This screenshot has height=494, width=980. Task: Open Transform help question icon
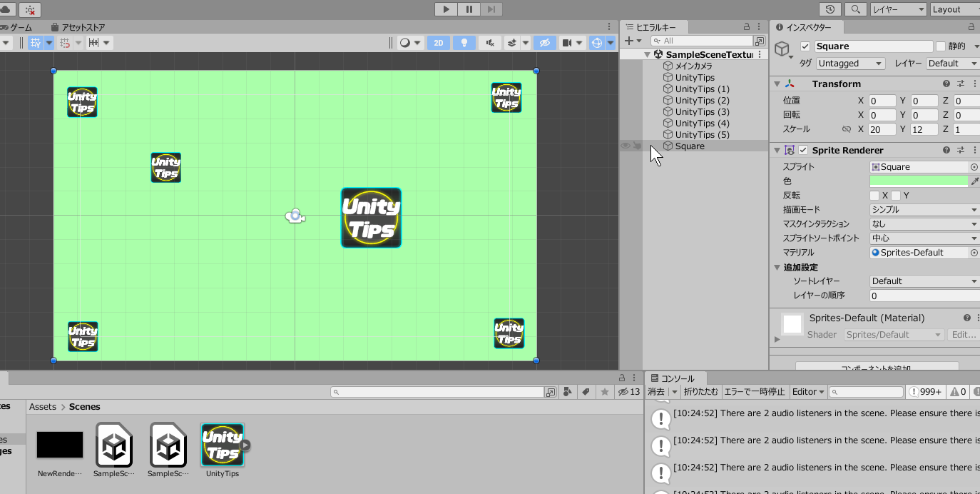coord(946,84)
